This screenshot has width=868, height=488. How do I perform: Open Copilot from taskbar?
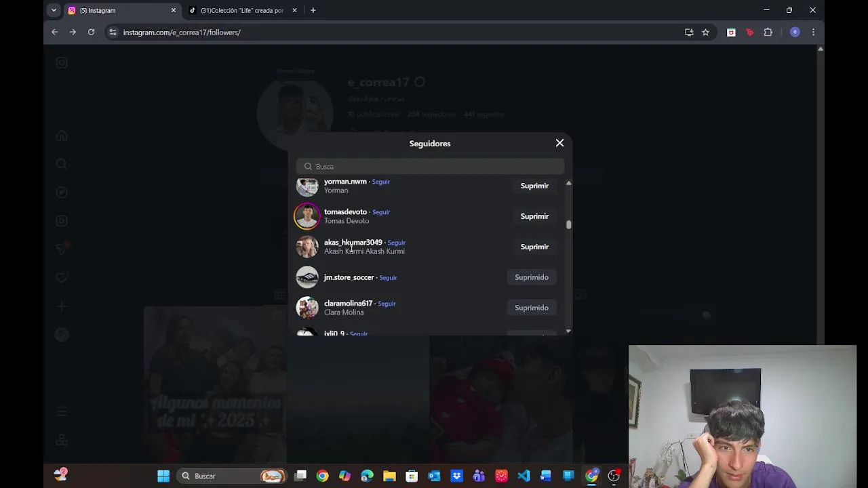(344, 476)
